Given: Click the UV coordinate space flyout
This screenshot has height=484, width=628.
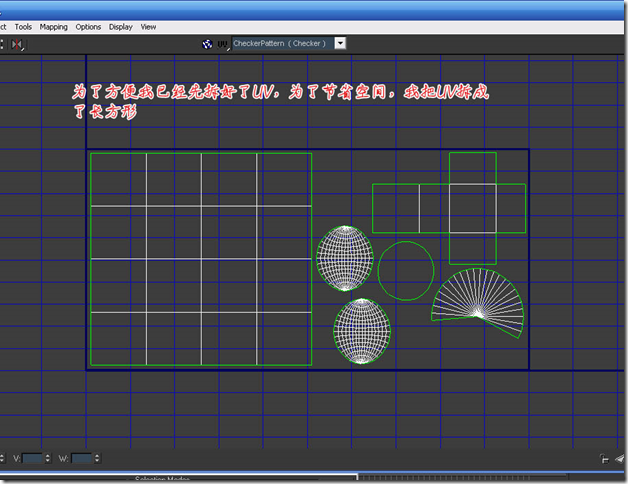Looking at the screenshot, I should (x=223, y=44).
